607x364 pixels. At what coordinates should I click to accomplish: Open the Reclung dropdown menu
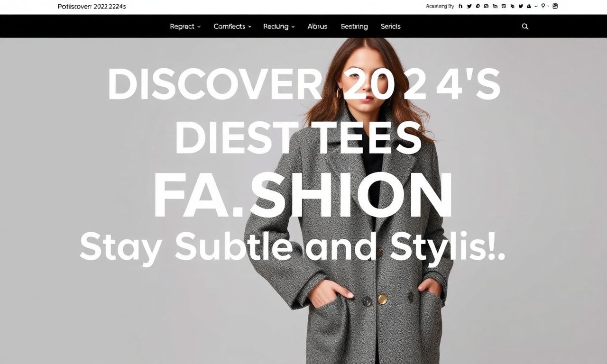pos(279,27)
